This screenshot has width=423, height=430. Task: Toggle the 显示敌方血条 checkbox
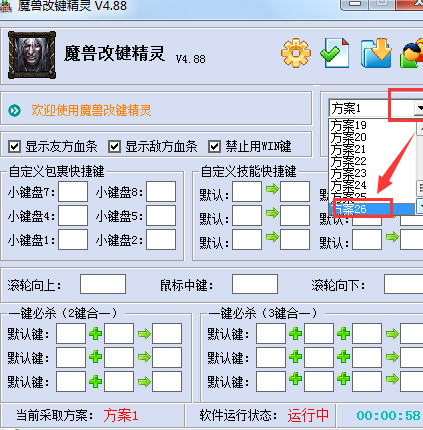114,146
